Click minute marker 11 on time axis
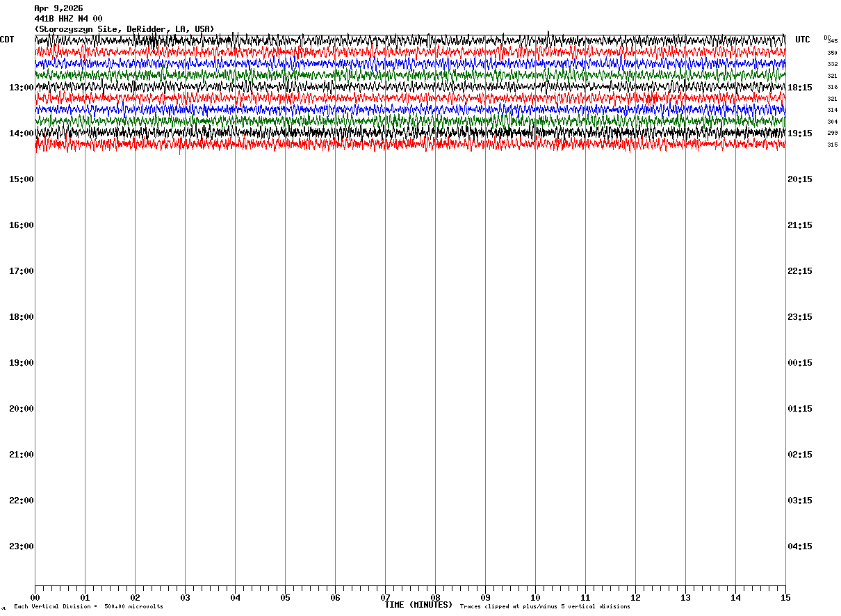841x616 pixels. pos(585,598)
